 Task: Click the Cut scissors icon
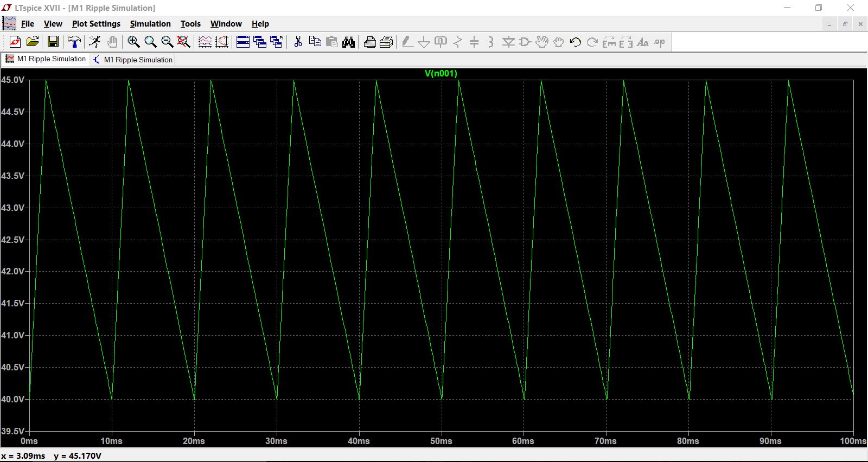pyautogui.click(x=298, y=42)
